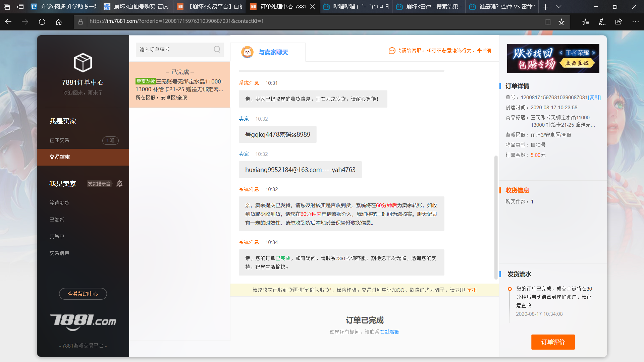Toggle the 发货提示音 bell mute icon
Image resolution: width=644 pixels, height=362 pixels.
pos(119,184)
